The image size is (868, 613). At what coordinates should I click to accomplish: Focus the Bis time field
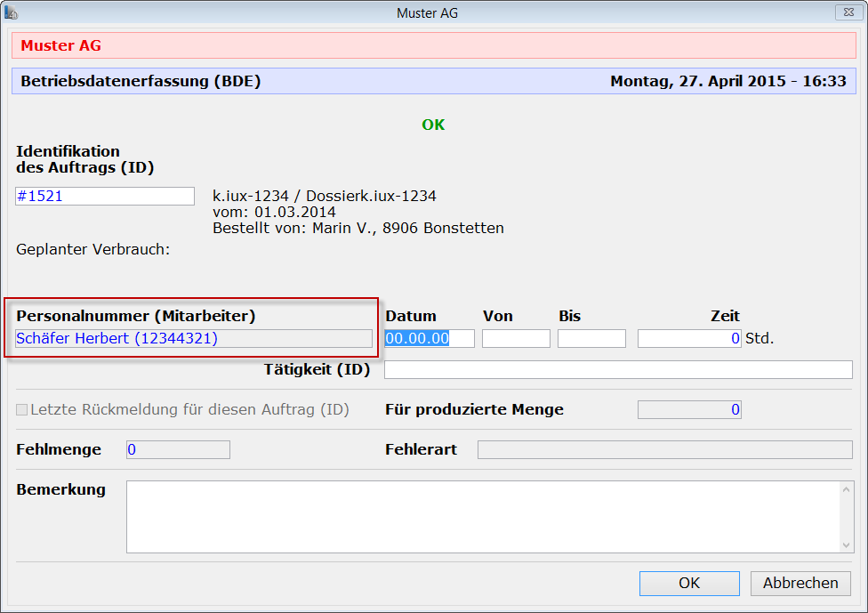[x=591, y=339]
